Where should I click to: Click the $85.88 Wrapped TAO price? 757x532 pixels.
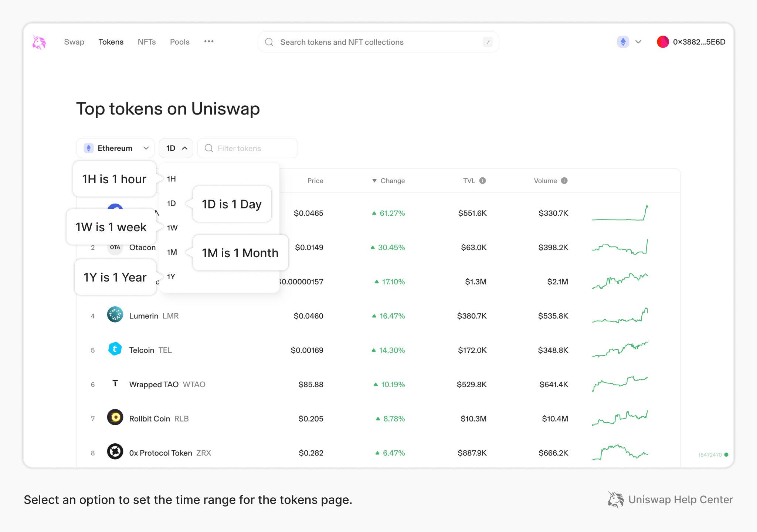click(311, 385)
